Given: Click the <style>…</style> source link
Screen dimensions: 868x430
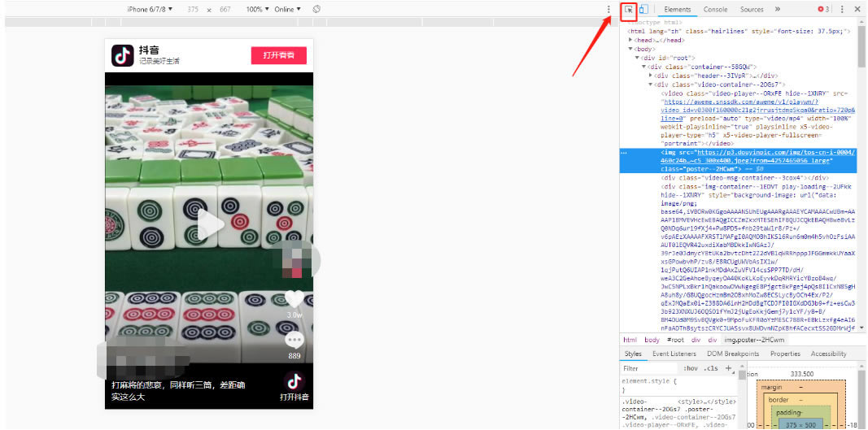Looking at the screenshot, I should pyautogui.click(x=707, y=402).
